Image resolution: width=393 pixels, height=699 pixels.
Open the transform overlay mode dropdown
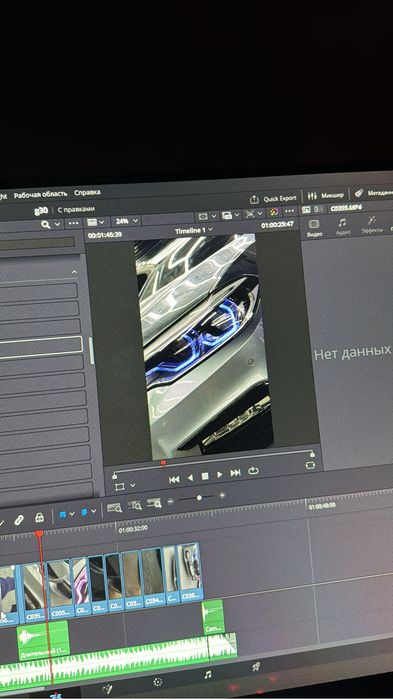coord(132,485)
